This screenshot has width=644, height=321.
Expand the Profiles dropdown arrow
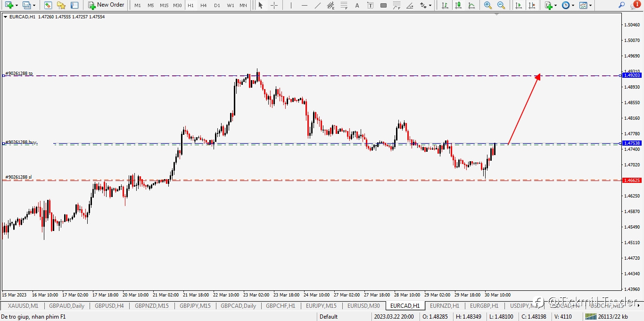pos(34,5)
